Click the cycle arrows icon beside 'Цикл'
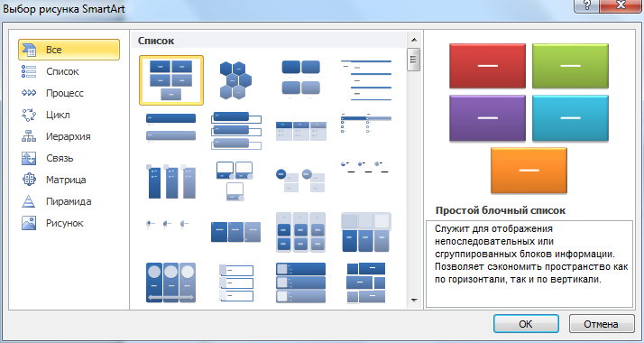644x343 pixels. [x=29, y=115]
